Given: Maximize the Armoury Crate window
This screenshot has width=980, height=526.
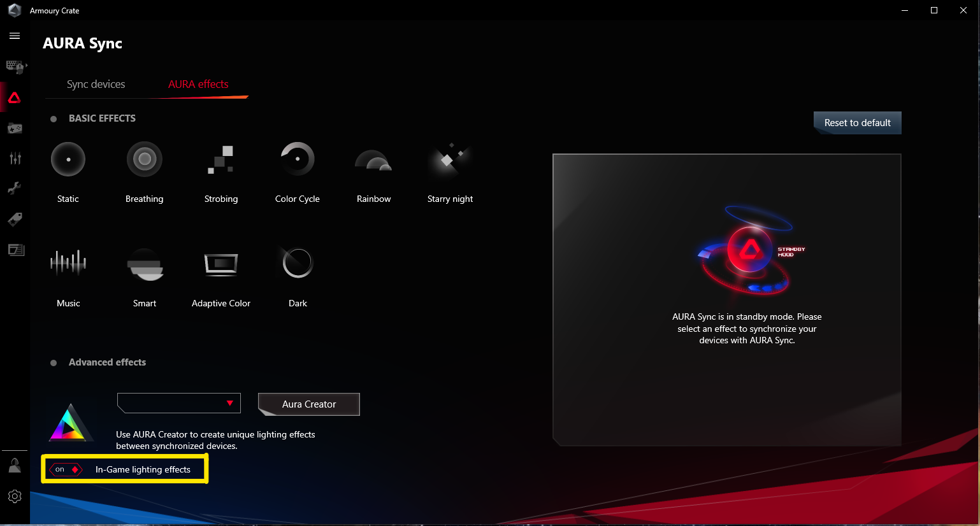Looking at the screenshot, I should (934, 10).
